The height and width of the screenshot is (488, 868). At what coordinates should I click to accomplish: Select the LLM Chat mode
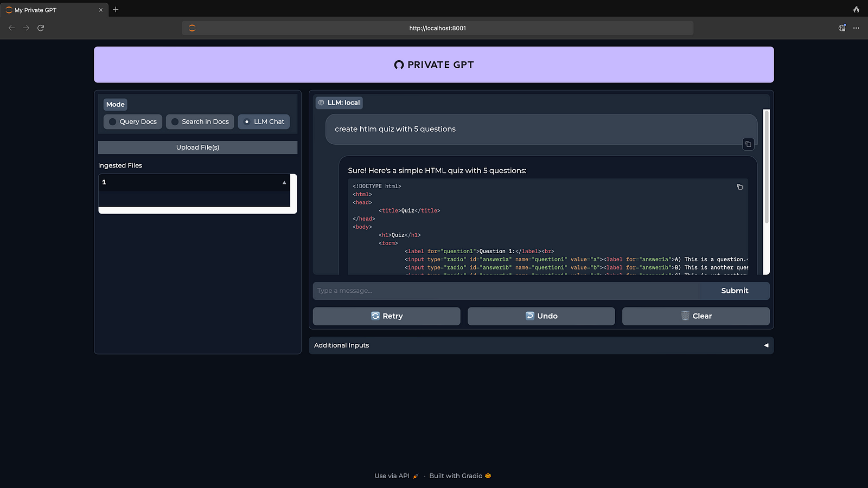(x=264, y=122)
